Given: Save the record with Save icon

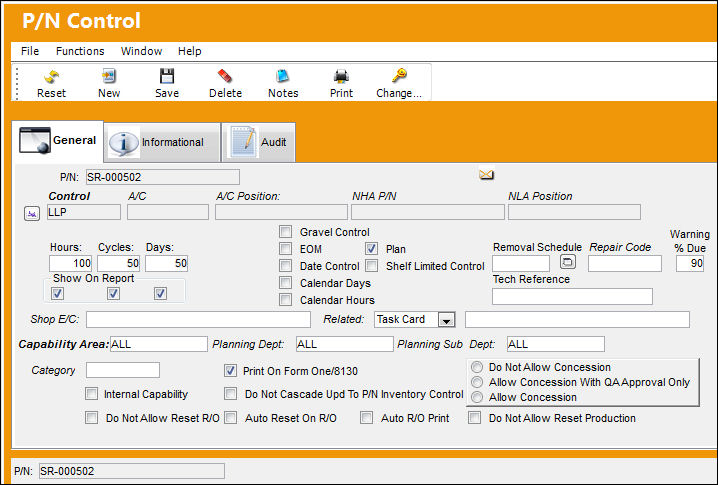Looking at the screenshot, I should (167, 76).
